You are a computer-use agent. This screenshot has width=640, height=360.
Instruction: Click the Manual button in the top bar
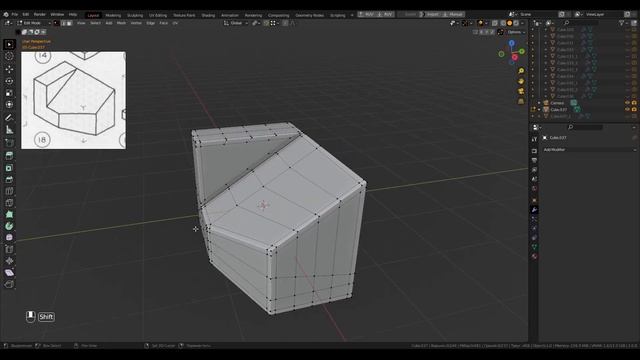click(453, 14)
